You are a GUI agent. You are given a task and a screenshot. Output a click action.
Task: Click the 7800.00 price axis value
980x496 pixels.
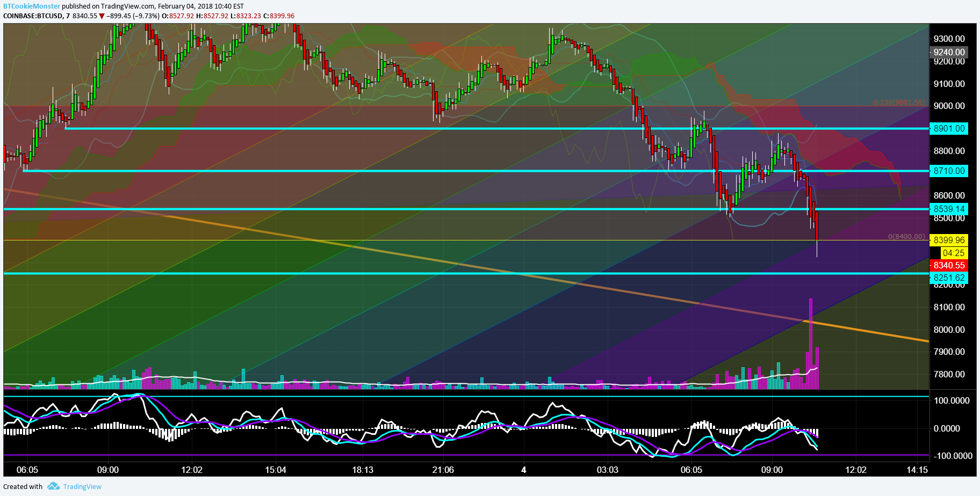[949, 374]
